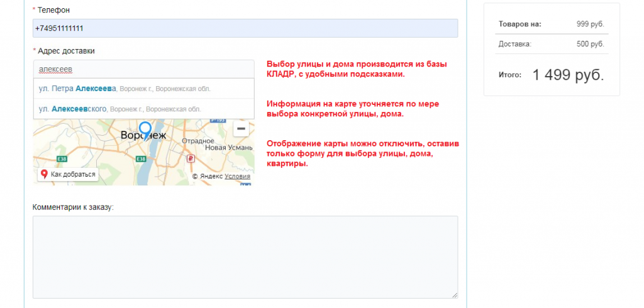This screenshot has width=644, height=308.
Task: Click the Отрадное label on map
Action: coord(198,140)
